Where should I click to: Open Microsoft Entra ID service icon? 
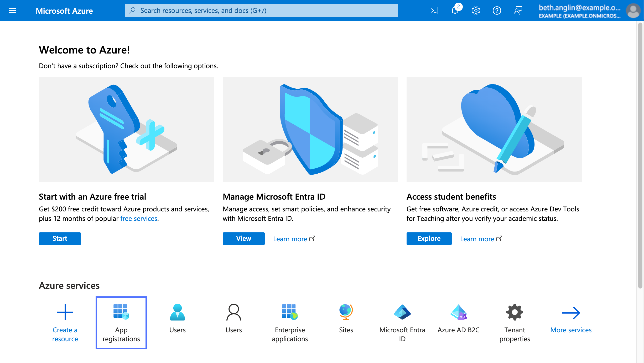coord(402,312)
